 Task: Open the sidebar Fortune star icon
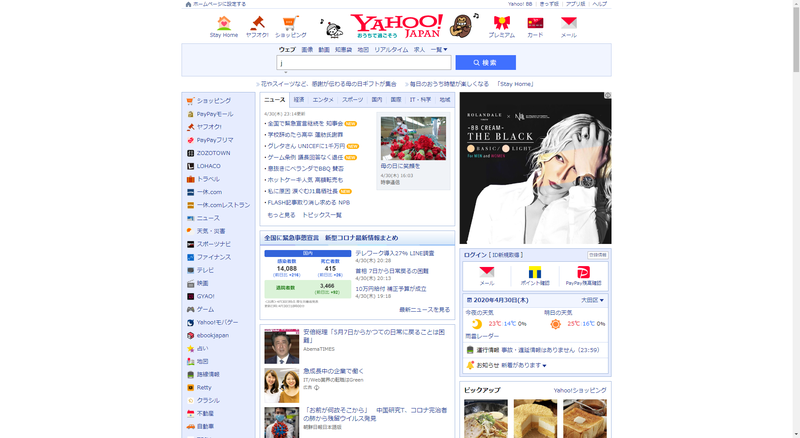click(x=190, y=348)
